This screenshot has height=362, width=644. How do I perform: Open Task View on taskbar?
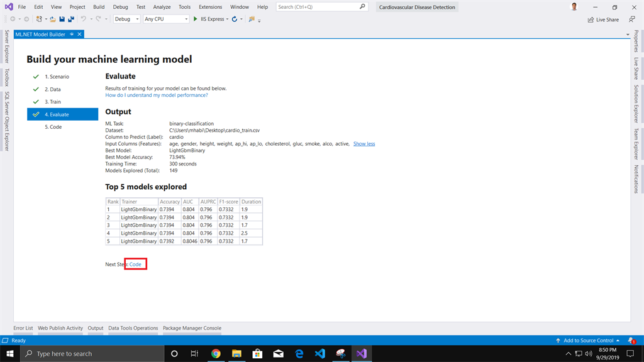coord(195,353)
